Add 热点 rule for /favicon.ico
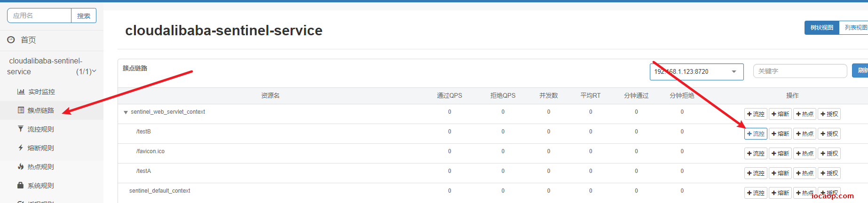The image size is (868, 203). (805, 154)
